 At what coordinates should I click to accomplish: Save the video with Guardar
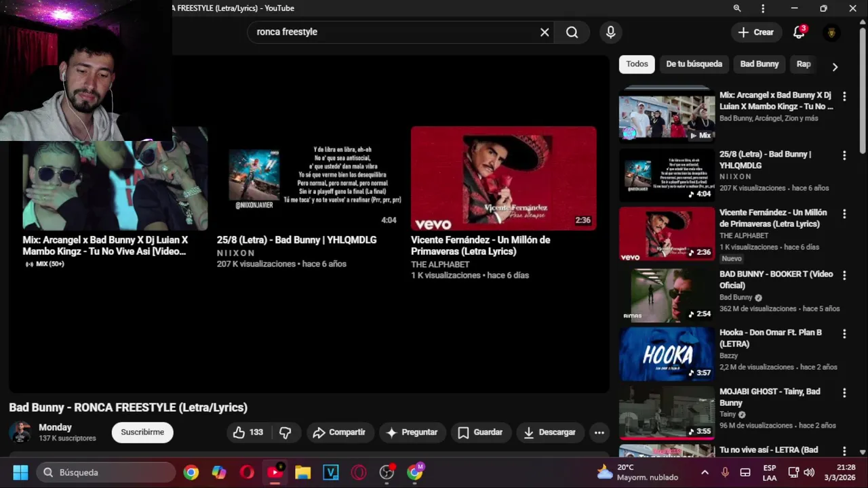tap(480, 432)
